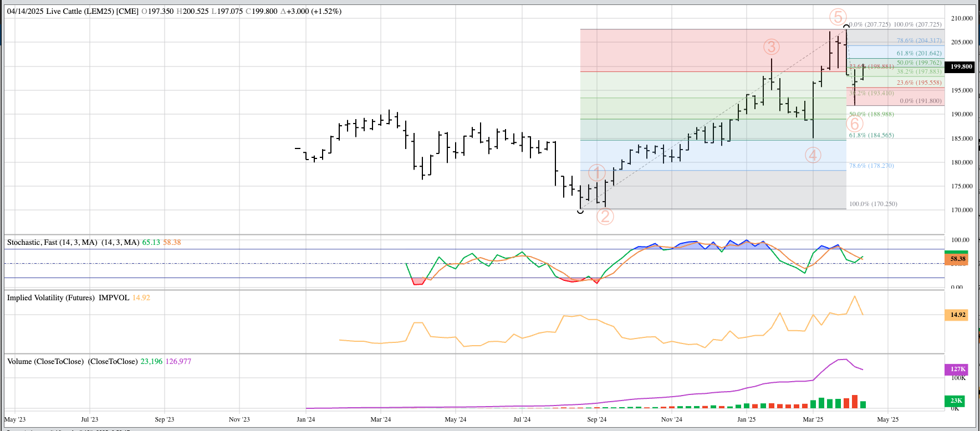Select the Volume (CloseToClose) indicator label

coord(72,361)
